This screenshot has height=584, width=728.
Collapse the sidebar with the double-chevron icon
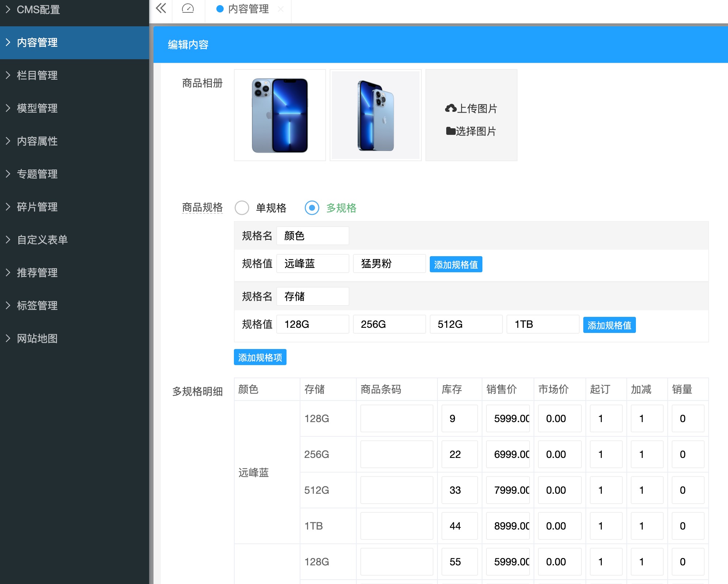[x=161, y=8]
